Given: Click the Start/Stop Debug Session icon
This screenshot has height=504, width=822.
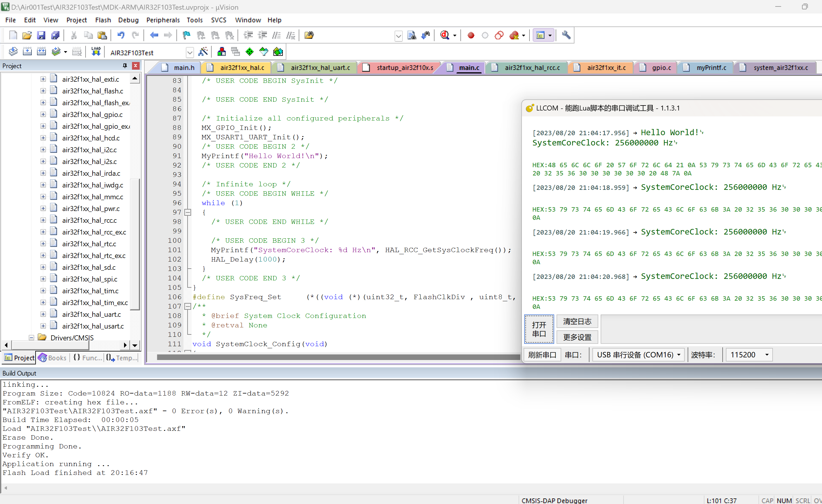Looking at the screenshot, I should coord(445,35).
